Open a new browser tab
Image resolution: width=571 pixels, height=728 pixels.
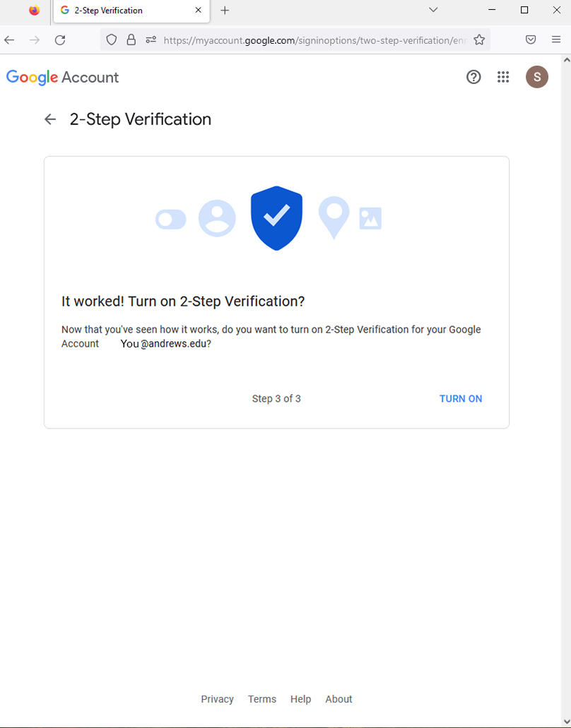(x=225, y=11)
